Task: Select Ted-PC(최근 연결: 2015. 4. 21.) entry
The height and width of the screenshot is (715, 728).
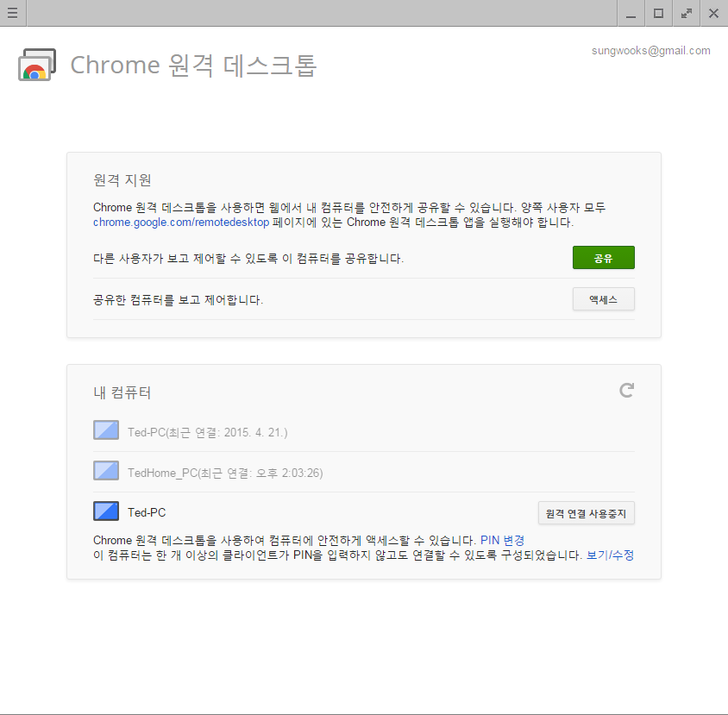Action: click(208, 433)
